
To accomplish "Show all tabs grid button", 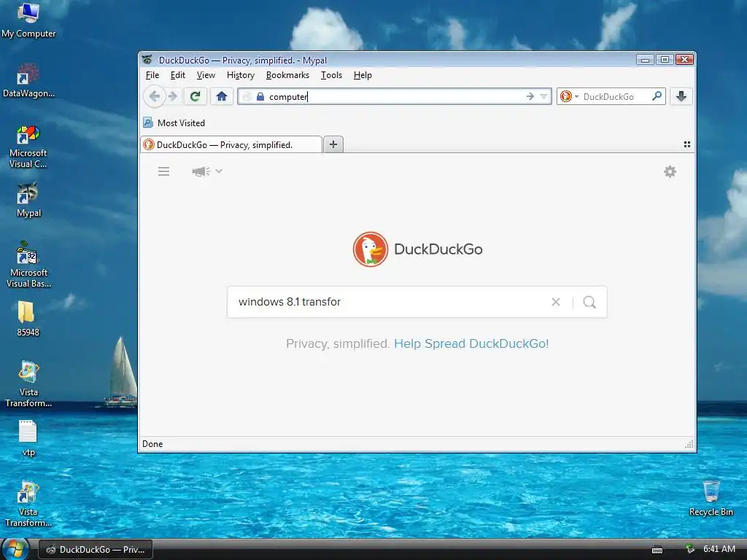I will pyautogui.click(x=687, y=144).
